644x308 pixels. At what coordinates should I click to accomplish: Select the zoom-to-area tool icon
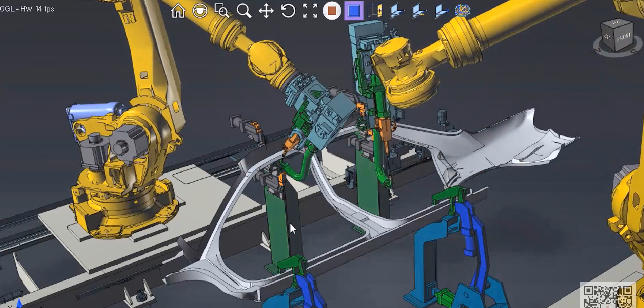pos(222,11)
